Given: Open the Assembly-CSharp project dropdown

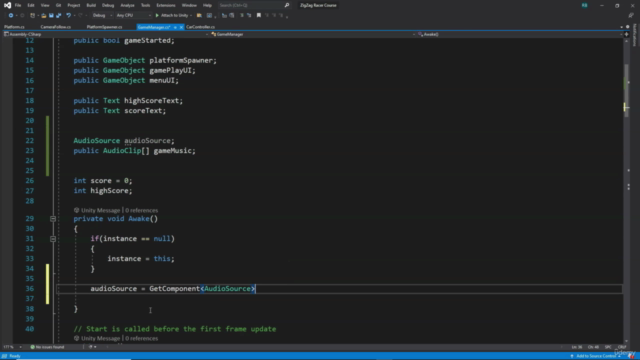Looking at the screenshot, I should click(x=106, y=34).
